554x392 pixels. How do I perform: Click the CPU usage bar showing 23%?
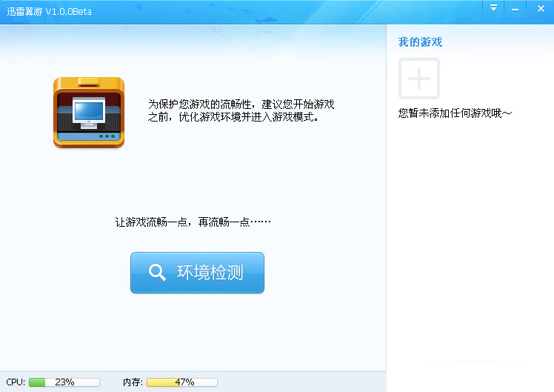(x=64, y=382)
